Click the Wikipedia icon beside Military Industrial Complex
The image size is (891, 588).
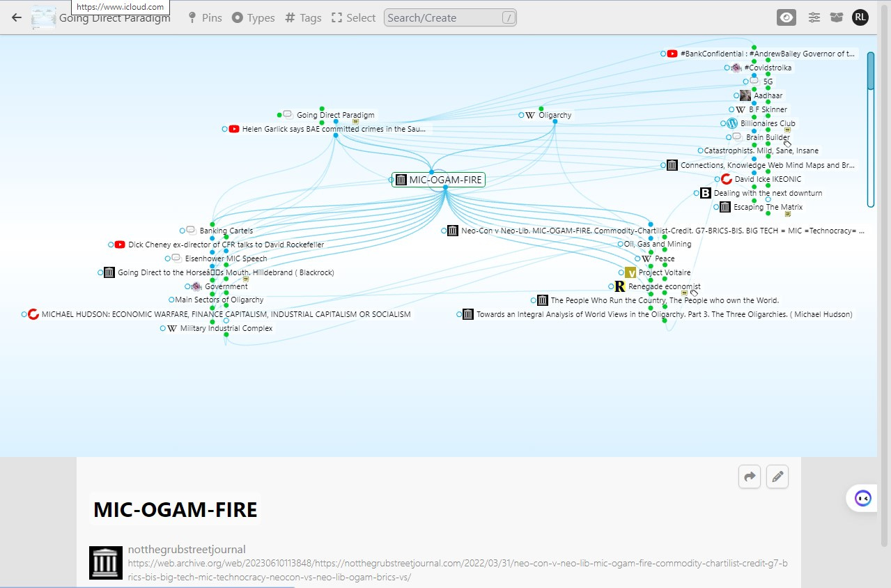point(171,328)
